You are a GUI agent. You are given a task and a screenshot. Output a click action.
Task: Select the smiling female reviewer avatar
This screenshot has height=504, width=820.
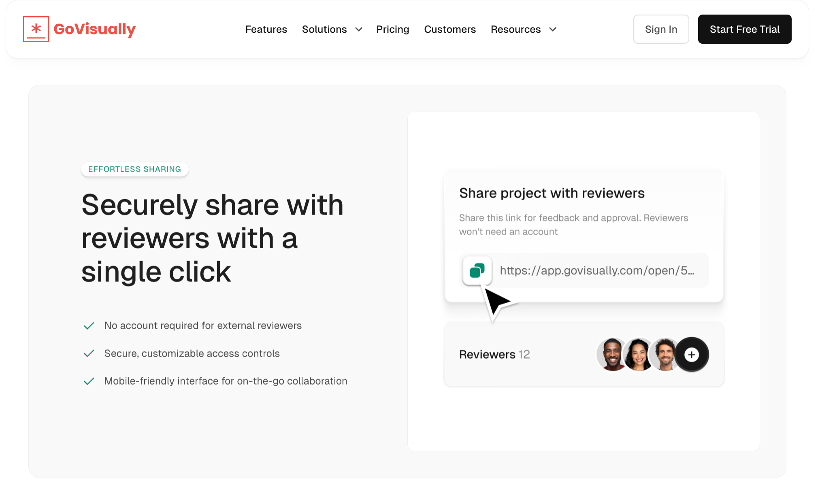[x=639, y=354]
